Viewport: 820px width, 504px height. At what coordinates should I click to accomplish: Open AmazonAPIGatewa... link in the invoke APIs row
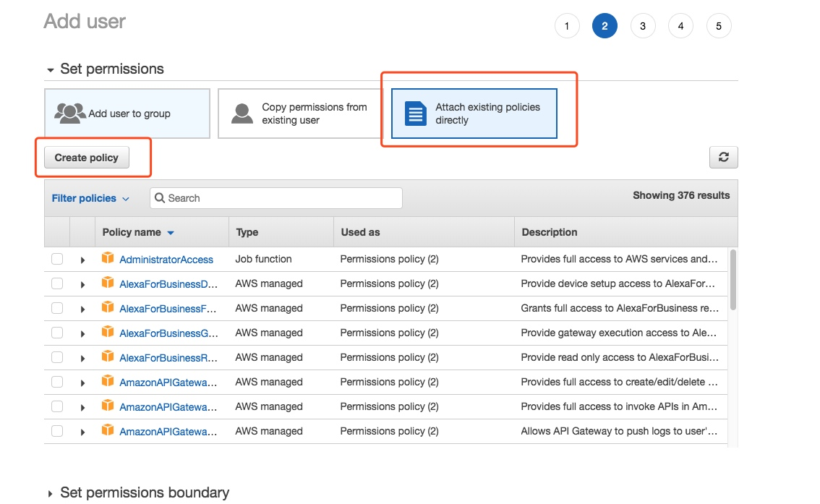click(168, 407)
